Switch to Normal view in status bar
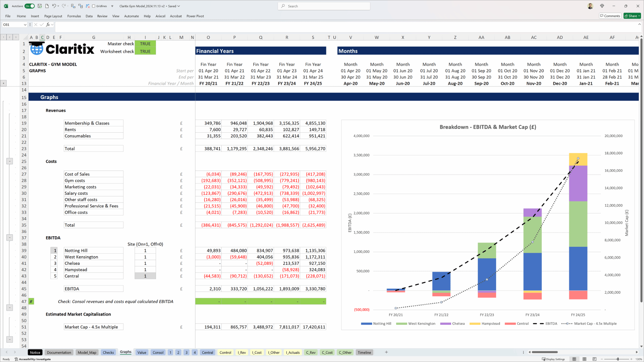This screenshot has height=362, width=644. 574,359
